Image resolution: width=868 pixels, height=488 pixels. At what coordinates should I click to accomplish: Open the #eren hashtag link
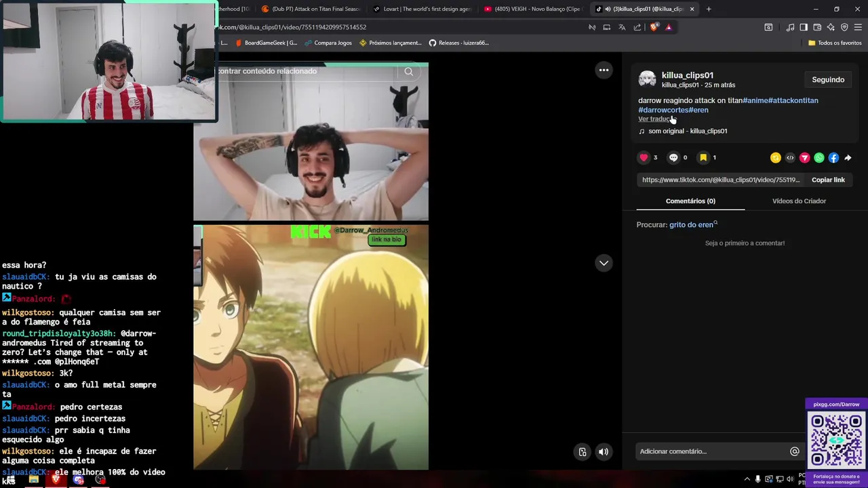(698, 110)
